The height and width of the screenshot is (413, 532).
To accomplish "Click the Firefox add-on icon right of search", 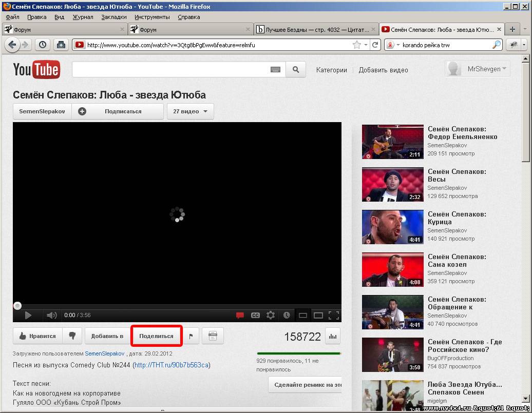I will coord(514,45).
